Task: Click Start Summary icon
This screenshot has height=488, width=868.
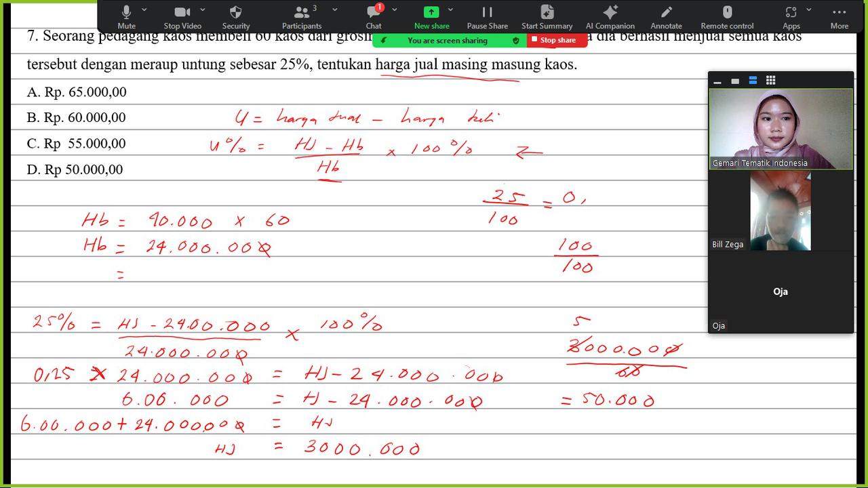Action: click(x=547, y=12)
